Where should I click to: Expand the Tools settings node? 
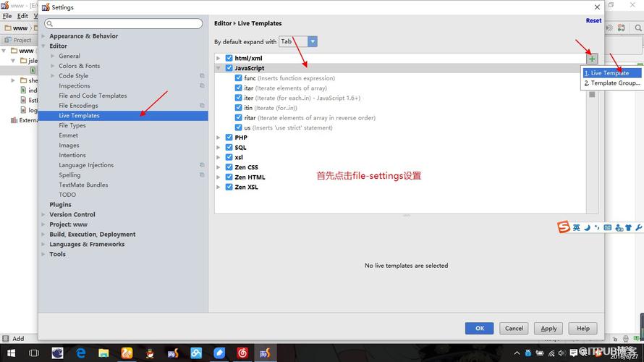pyautogui.click(x=43, y=254)
